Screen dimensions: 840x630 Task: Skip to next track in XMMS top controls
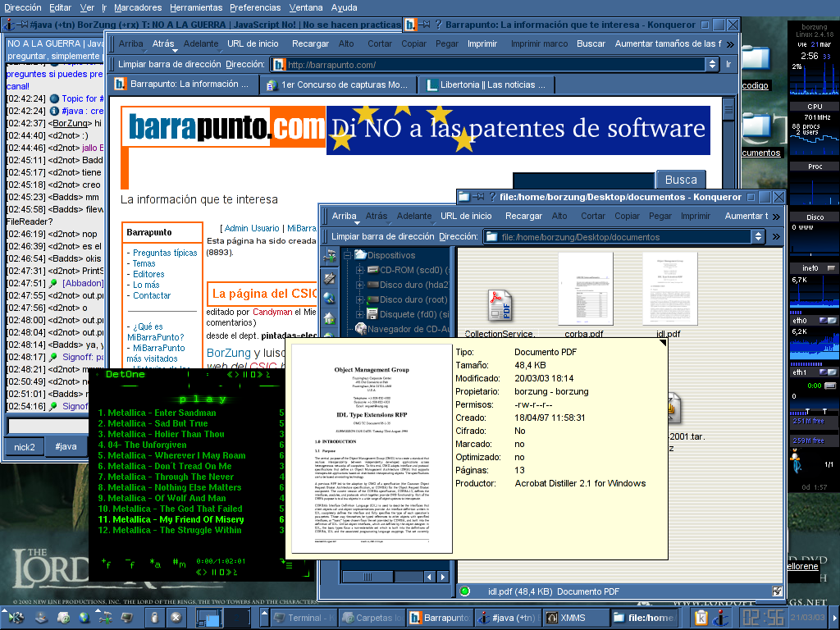(x=262, y=374)
